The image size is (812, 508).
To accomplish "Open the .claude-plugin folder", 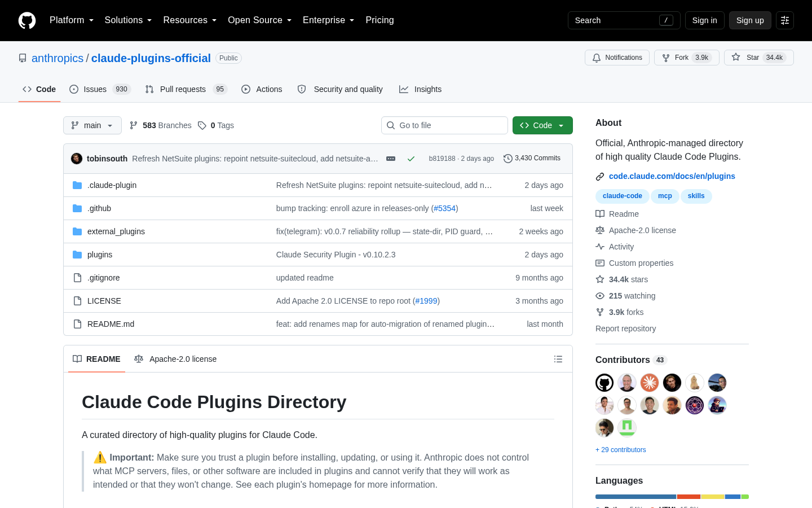I will click(x=112, y=185).
